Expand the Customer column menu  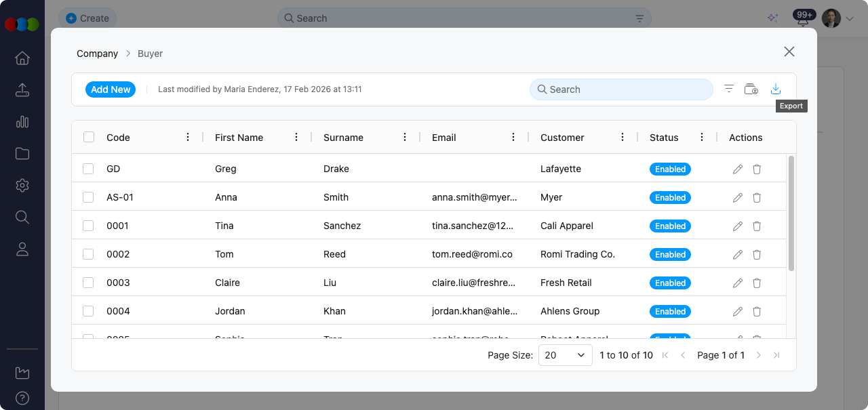point(623,138)
